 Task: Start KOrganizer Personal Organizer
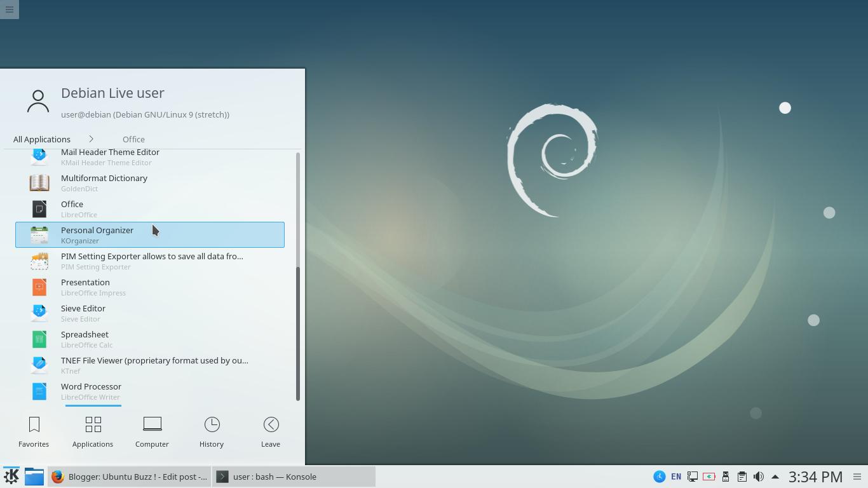click(x=97, y=234)
